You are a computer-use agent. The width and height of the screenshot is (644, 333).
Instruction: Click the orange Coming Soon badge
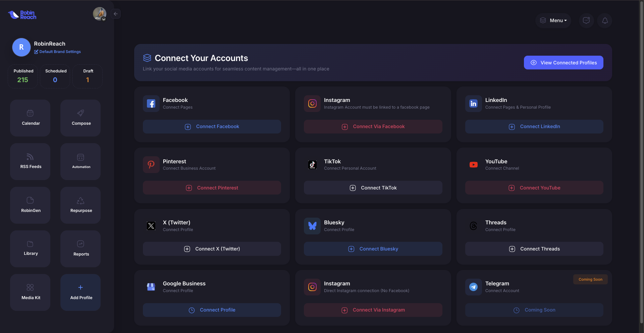590,279
